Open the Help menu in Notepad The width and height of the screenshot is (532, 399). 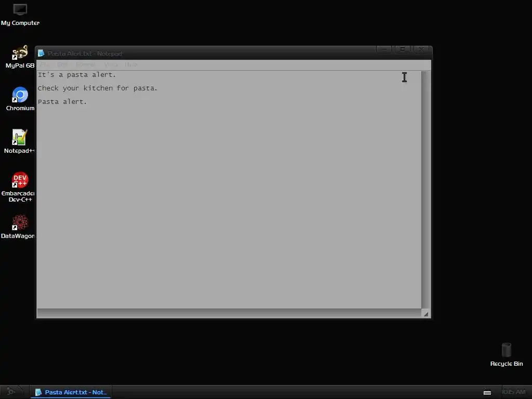point(131,64)
